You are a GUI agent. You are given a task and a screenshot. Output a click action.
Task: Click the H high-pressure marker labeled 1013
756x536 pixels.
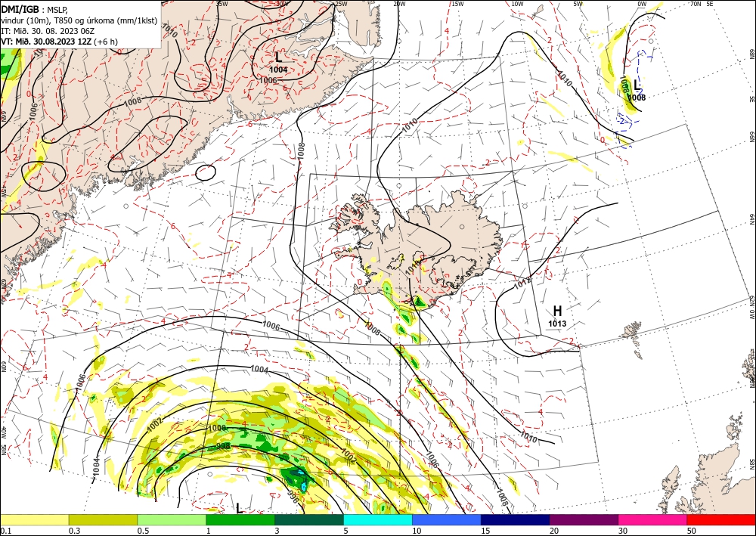click(x=557, y=311)
